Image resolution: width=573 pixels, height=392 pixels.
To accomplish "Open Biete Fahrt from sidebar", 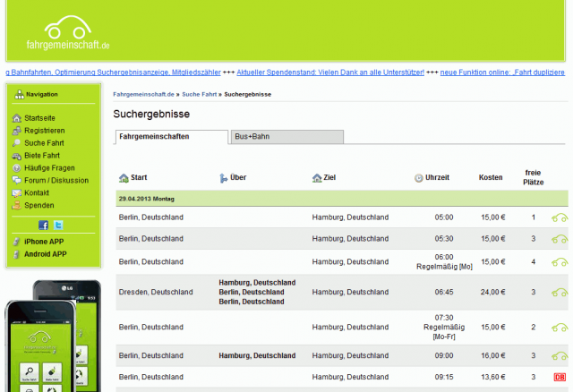I will [43, 156].
